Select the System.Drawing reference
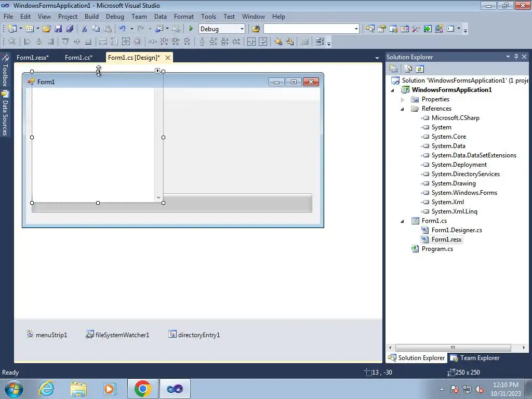 (453, 183)
